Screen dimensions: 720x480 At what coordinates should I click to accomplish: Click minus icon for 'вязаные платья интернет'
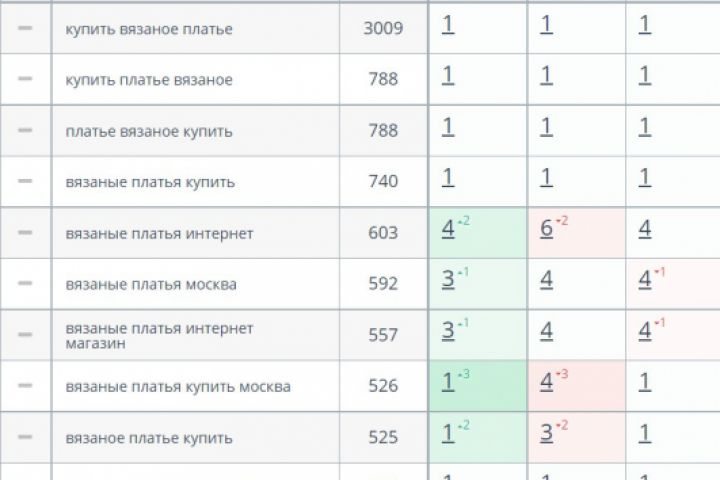click(25, 232)
